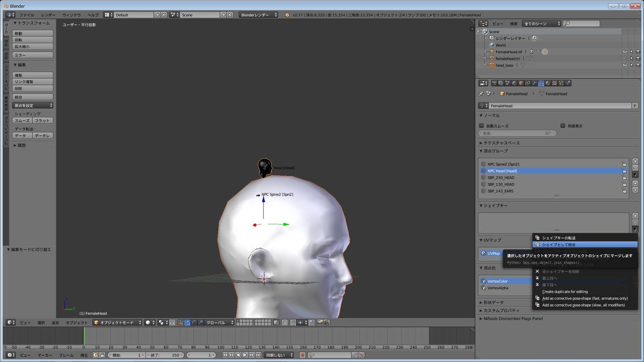Select the rotate manipulator icon
This screenshot has width=644, height=362.
[194, 322]
